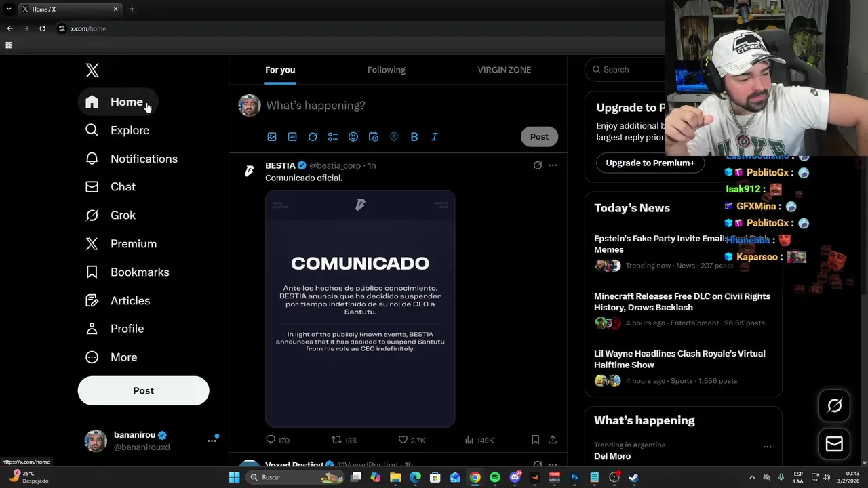
Task: Open the emoji picker in composer
Action: click(353, 137)
